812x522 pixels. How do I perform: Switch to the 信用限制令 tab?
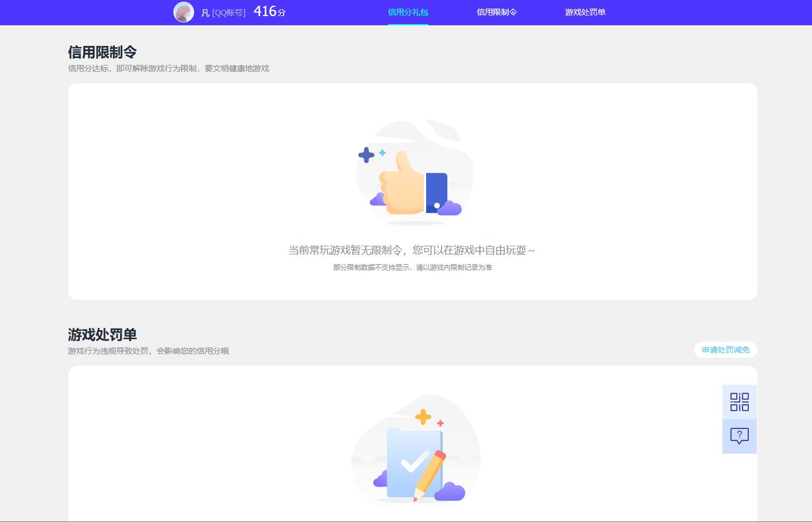pyautogui.click(x=497, y=12)
